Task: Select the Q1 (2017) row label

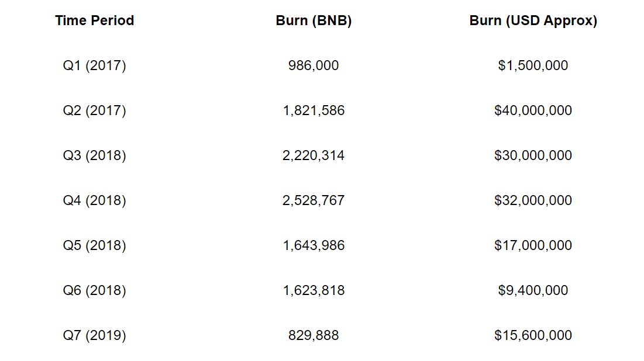Action: [x=95, y=65]
